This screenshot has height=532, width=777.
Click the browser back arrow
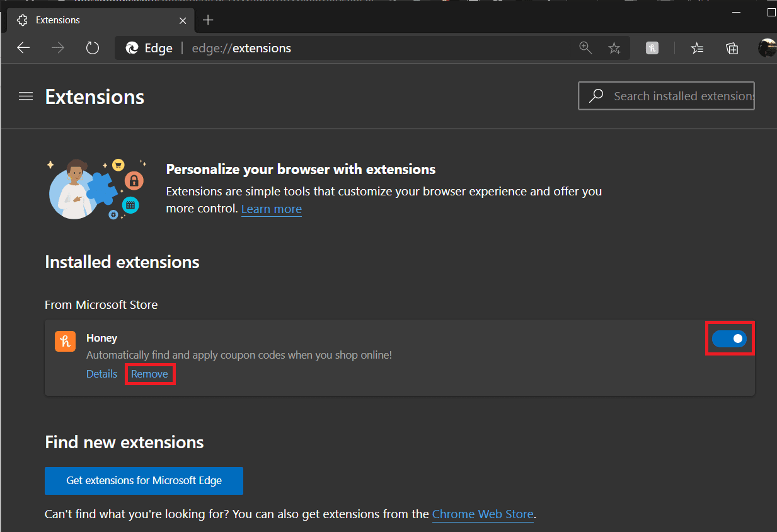point(23,48)
